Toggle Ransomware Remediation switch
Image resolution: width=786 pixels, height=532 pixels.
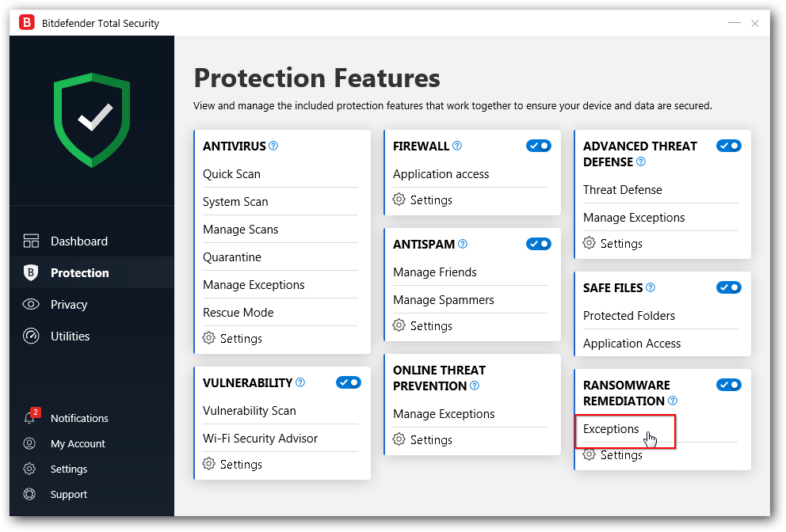tap(729, 385)
